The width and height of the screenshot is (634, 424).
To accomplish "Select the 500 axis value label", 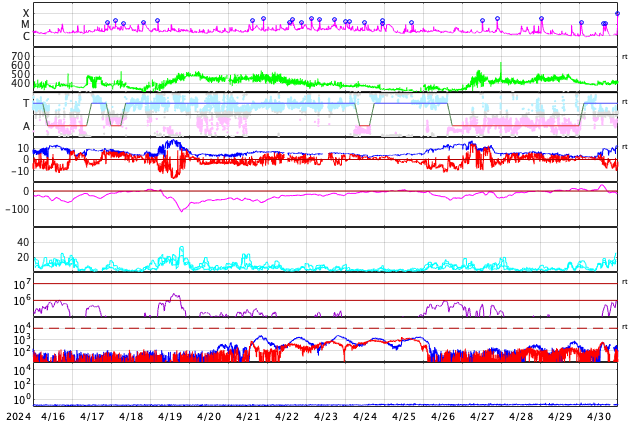I will coord(21,74).
